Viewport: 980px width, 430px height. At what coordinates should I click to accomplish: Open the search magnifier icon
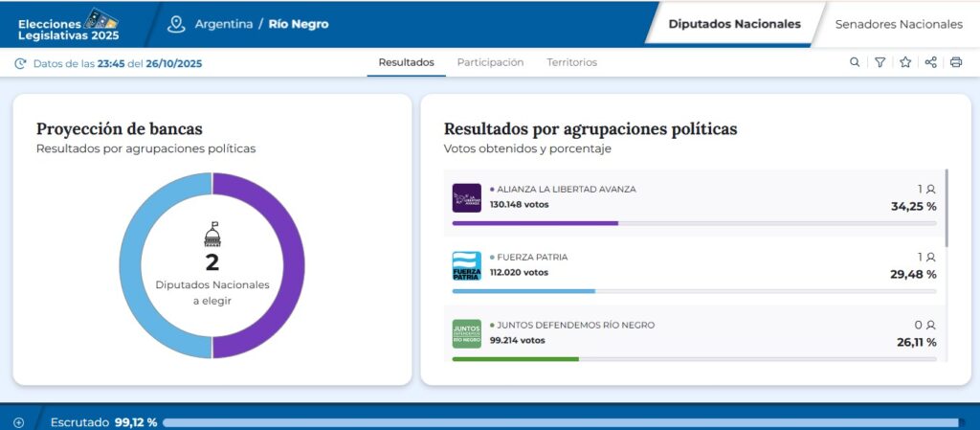click(855, 62)
